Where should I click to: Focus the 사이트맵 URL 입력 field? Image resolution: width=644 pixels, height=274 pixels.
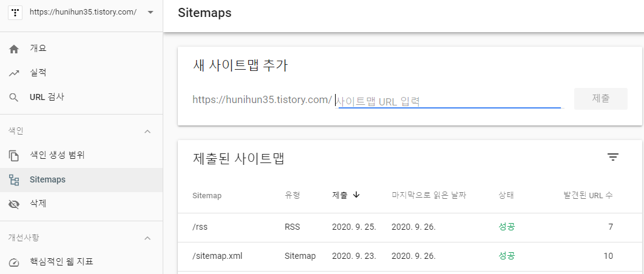tap(449, 101)
